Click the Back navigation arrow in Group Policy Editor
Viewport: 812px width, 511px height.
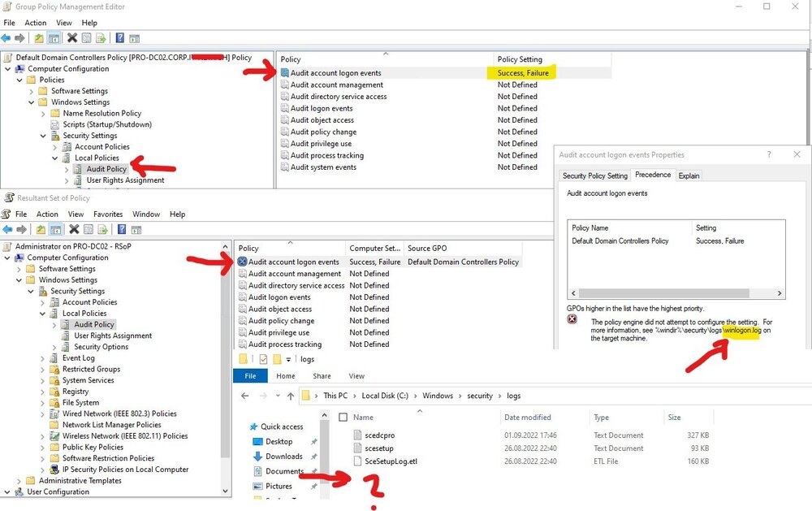point(6,36)
